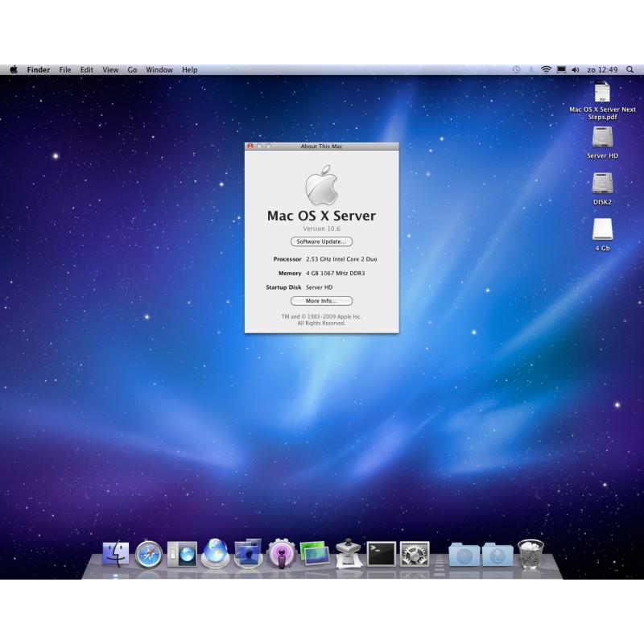The image size is (644, 644).
Task: Open the Finder menu
Action: click(x=39, y=70)
